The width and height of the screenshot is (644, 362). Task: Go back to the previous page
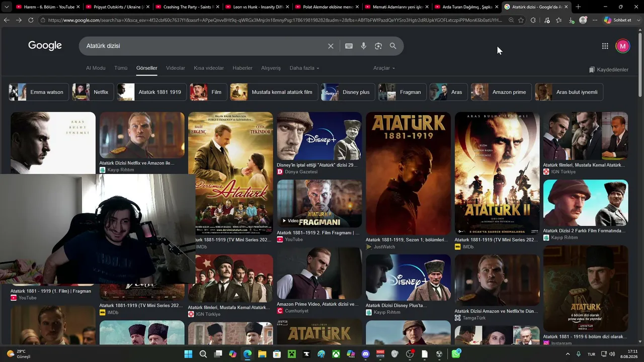tap(7, 20)
